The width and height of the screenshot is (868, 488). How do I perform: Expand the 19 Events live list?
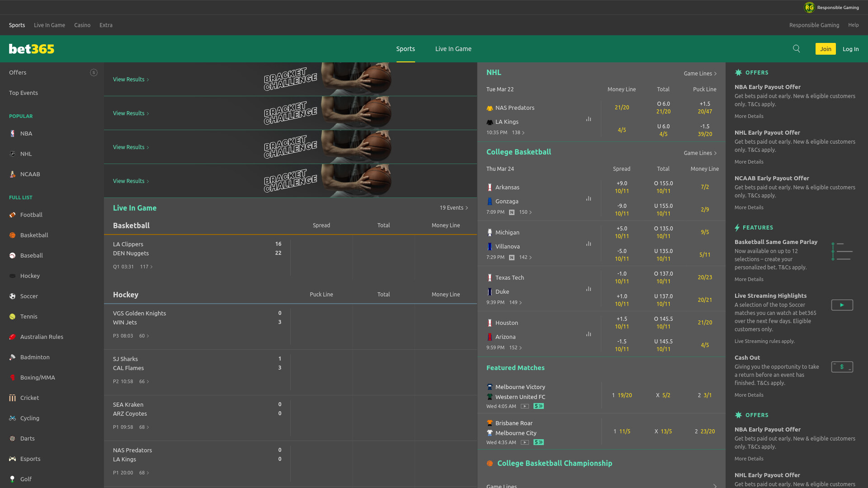point(454,208)
